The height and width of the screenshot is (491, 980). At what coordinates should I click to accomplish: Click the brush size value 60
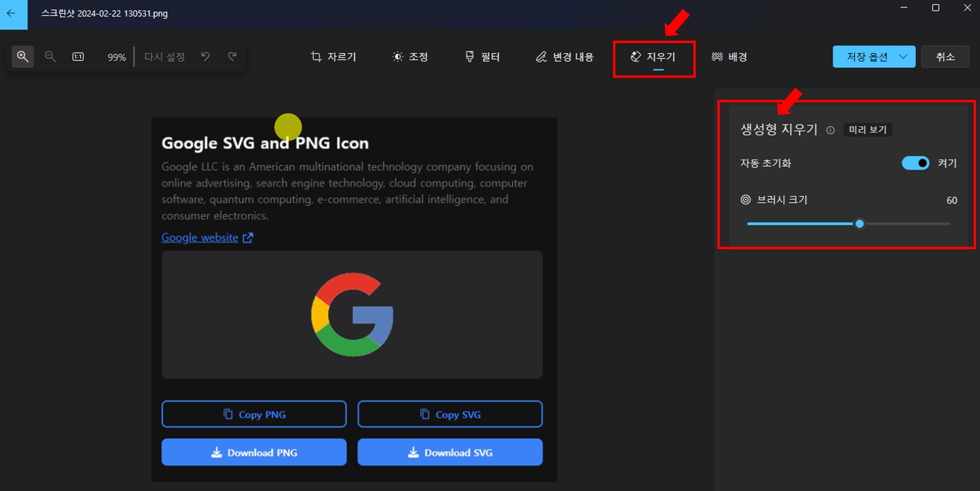pyautogui.click(x=952, y=200)
